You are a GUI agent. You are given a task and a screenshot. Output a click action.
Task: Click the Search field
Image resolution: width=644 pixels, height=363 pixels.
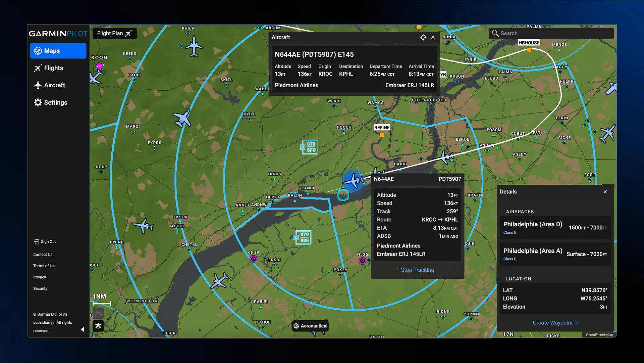[551, 33]
